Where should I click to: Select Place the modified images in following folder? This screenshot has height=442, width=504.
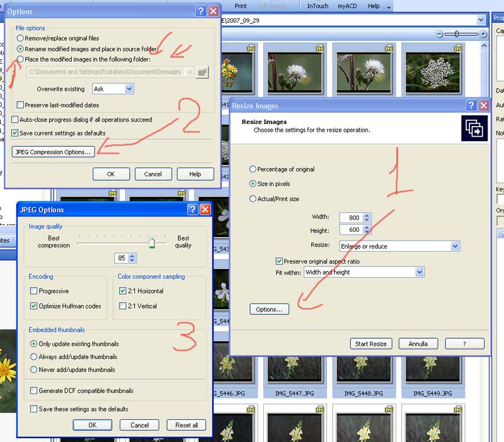pyautogui.click(x=20, y=59)
